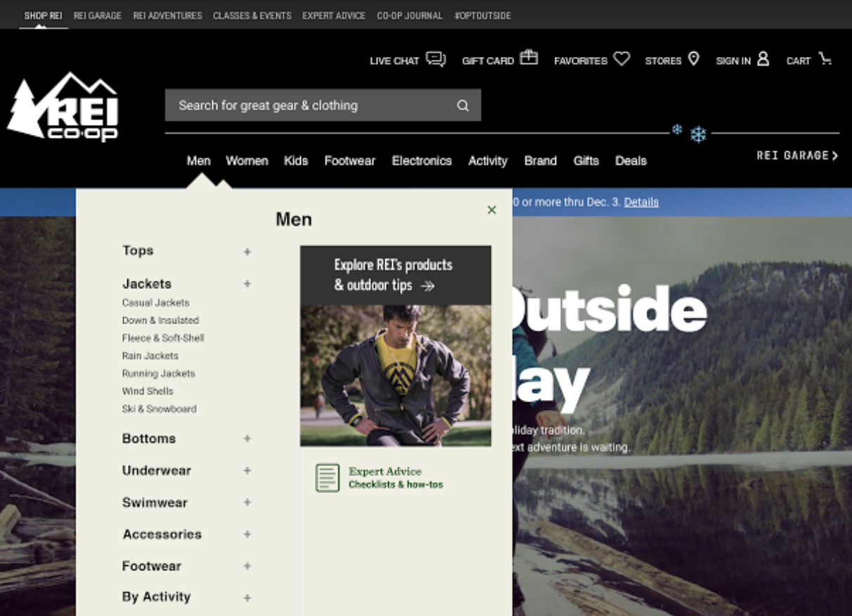Expand the Tops category
The image size is (852, 616).
point(247,252)
